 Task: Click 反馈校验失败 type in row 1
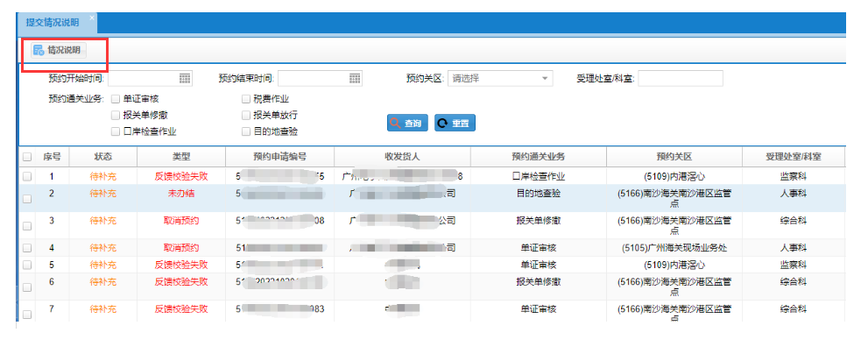[181, 177]
